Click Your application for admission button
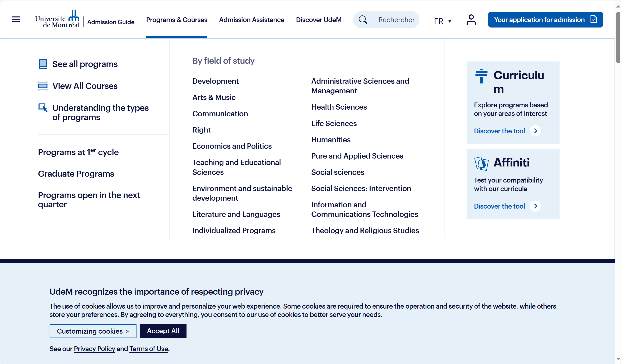 click(545, 19)
